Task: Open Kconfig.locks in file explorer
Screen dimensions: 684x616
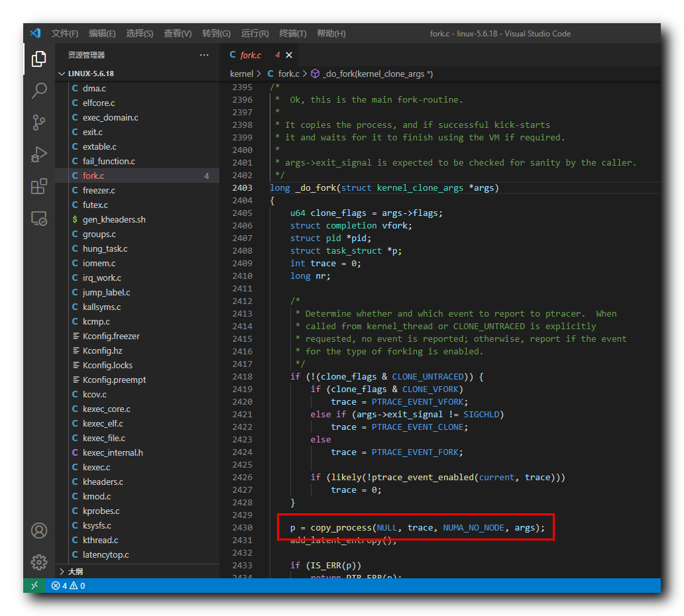Action: tap(137, 366)
